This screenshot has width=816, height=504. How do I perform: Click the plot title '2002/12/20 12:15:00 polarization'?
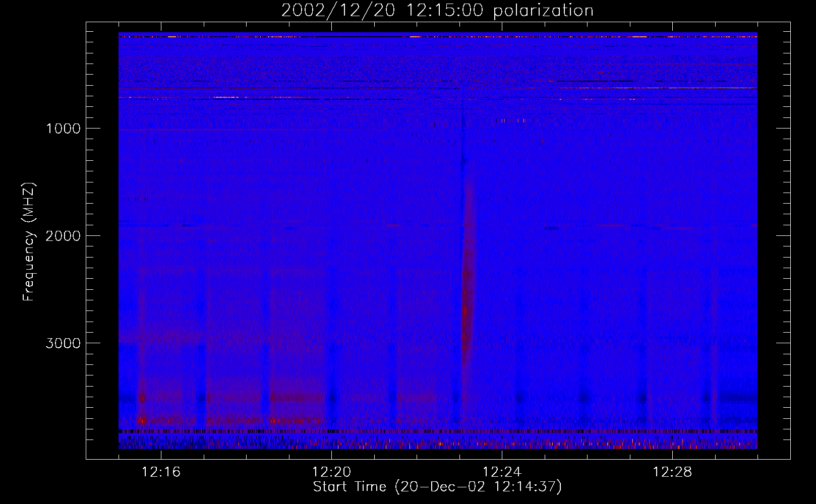tap(437, 10)
